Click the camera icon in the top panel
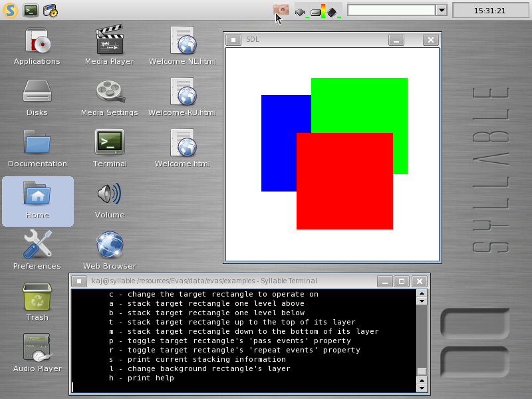The height and width of the screenshot is (399, 532). [x=281, y=10]
